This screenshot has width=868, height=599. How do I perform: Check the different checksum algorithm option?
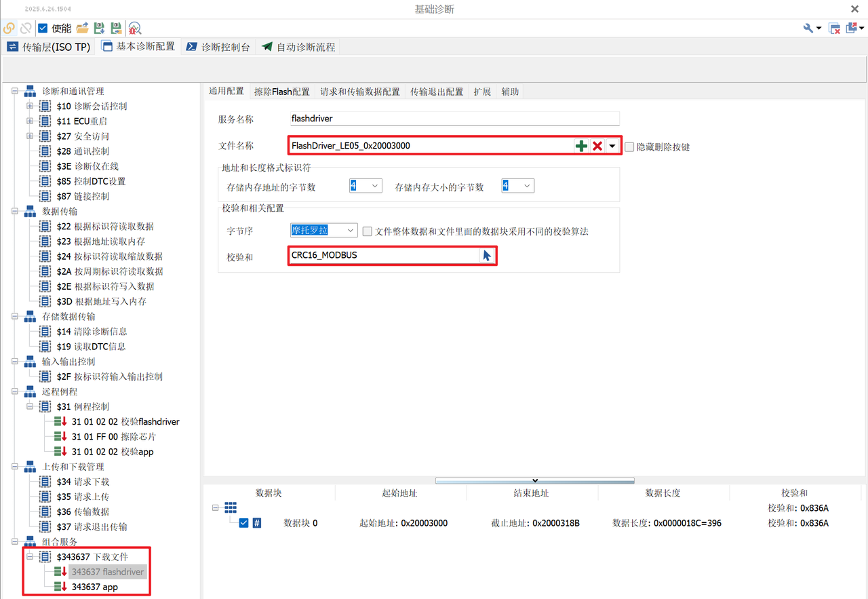367,230
